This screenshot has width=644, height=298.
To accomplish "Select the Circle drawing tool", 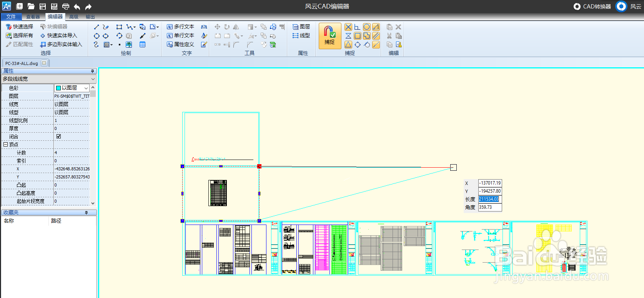I will pyautogui.click(x=97, y=36).
